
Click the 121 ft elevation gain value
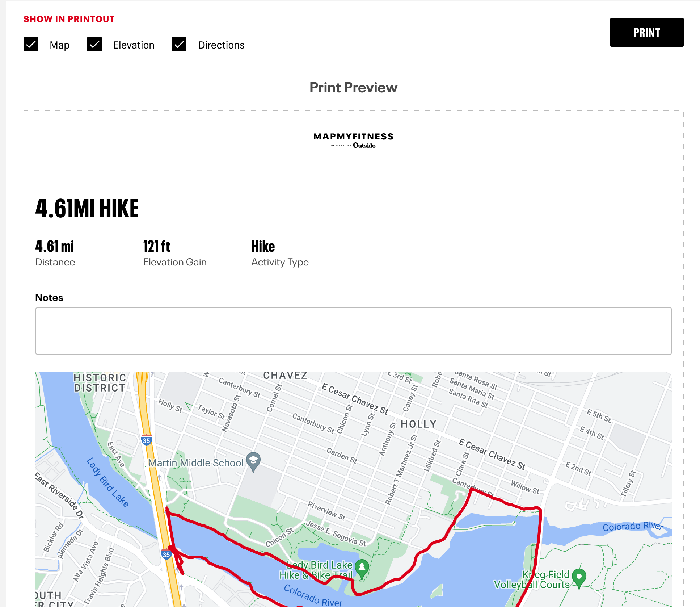[x=156, y=247]
